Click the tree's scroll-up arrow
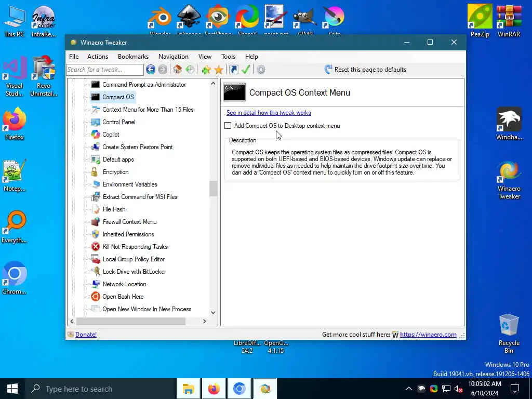The image size is (532, 399). point(213,84)
